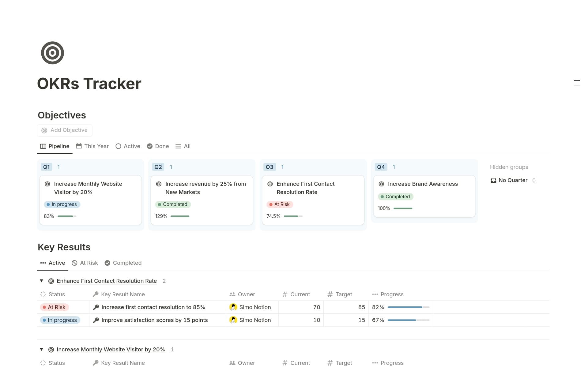Image resolution: width=588 pixels, height=367 pixels.
Task: Collapse Increase Monthly Website Visitor by 20% group
Action: click(41, 349)
